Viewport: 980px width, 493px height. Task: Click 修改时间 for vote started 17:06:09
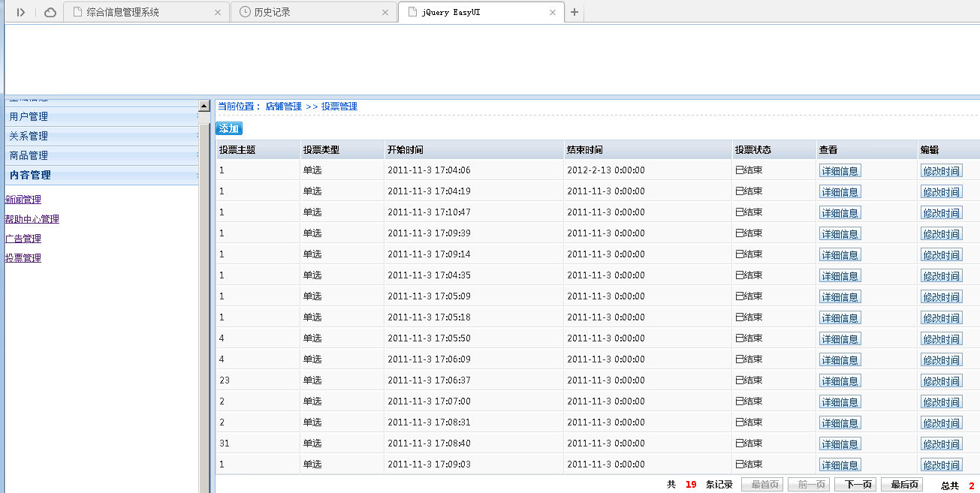pyautogui.click(x=942, y=360)
